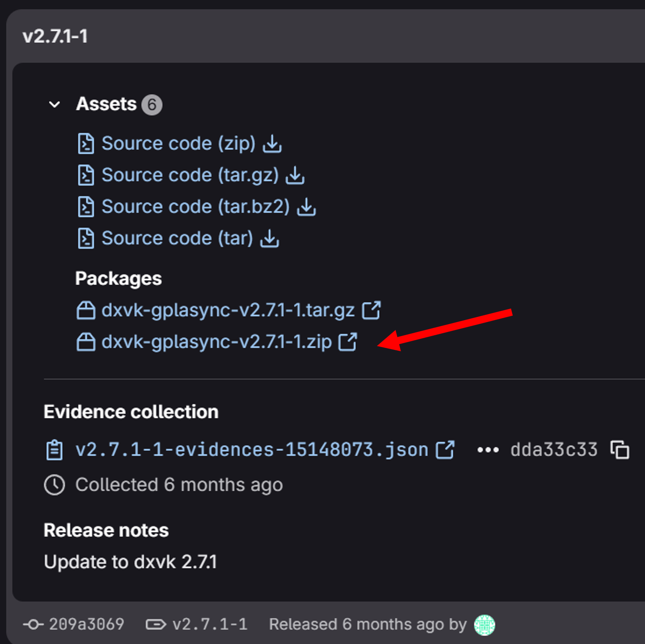
Task: Click download icon next to tar.bz2 source
Action: tap(306, 207)
